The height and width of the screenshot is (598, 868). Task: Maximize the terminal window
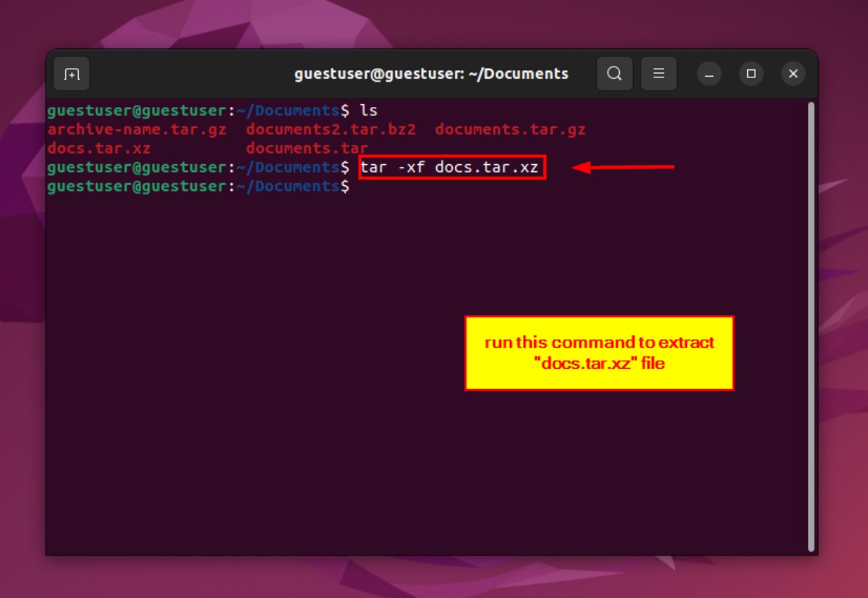click(752, 74)
